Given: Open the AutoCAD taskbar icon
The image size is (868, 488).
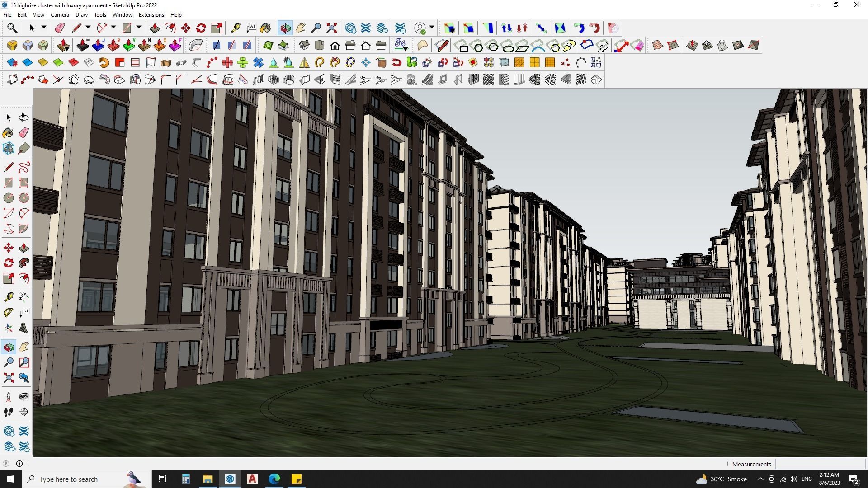Looking at the screenshot, I should click(x=252, y=479).
